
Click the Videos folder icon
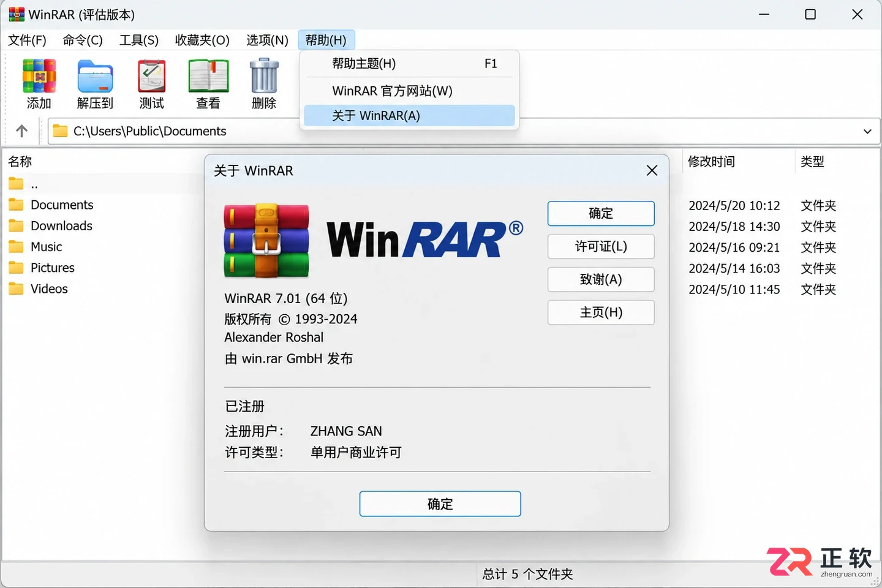pyautogui.click(x=16, y=288)
